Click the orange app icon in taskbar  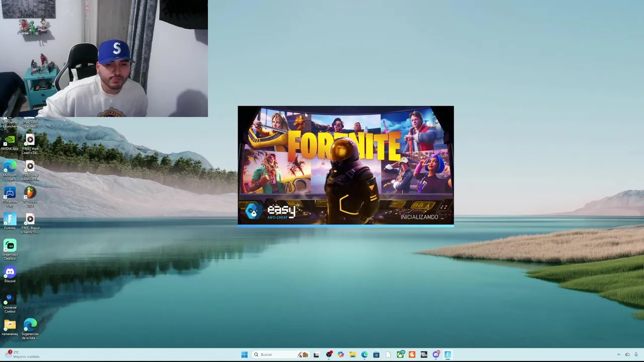point(412,354)
